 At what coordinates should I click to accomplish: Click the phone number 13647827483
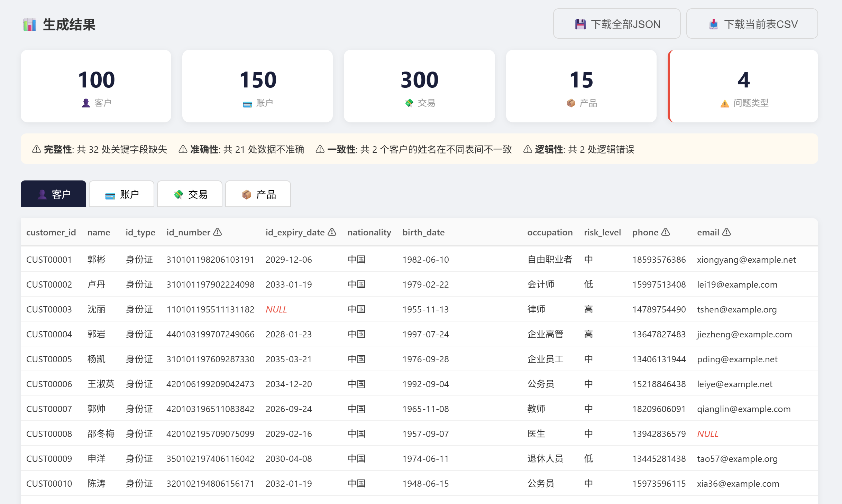[659, 334]
